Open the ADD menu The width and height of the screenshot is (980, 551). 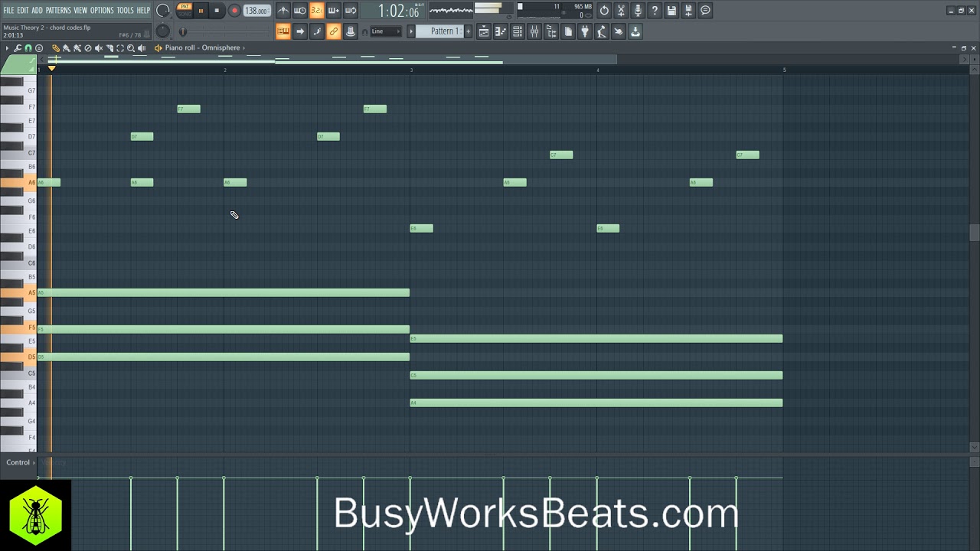[x=37, y=11]
